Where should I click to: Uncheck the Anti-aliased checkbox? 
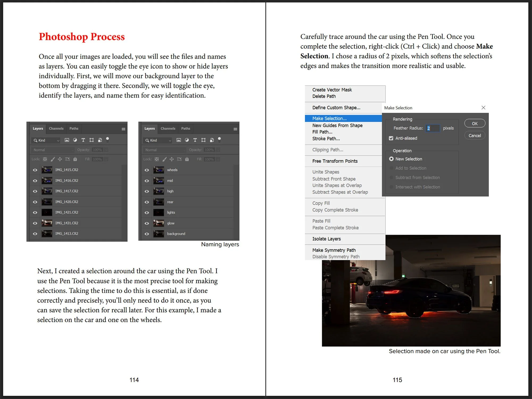click(391, 138)
